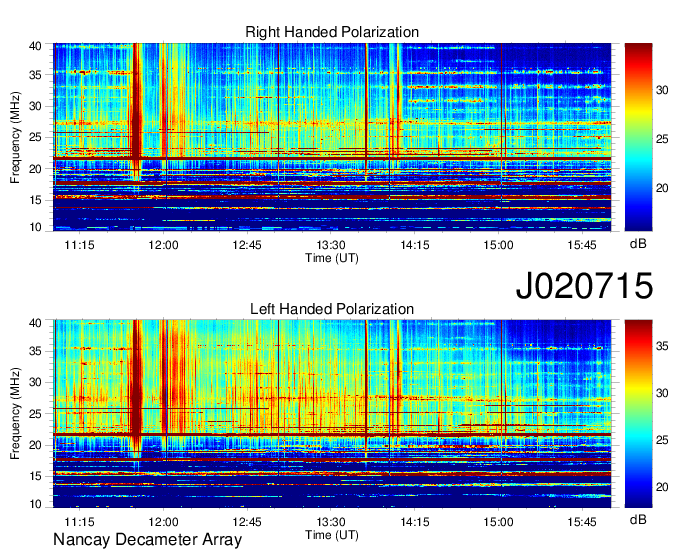The image size is (680, 552).
Task: Click the 30 dB label on upper color bar
Action: [662, 90]
